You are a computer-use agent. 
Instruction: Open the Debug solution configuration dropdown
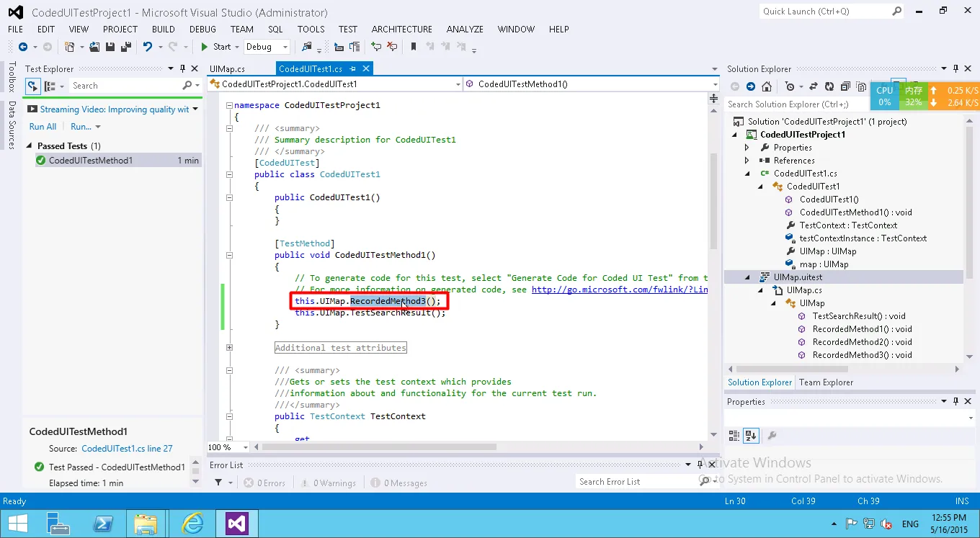(267, 47)
